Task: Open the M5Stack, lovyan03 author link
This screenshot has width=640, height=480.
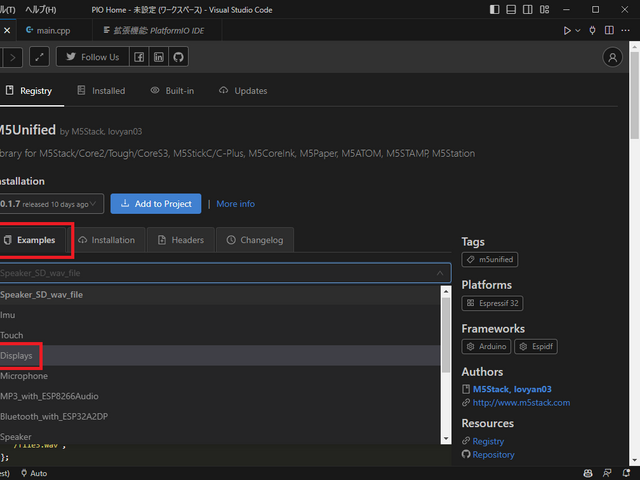Action: 512,389
